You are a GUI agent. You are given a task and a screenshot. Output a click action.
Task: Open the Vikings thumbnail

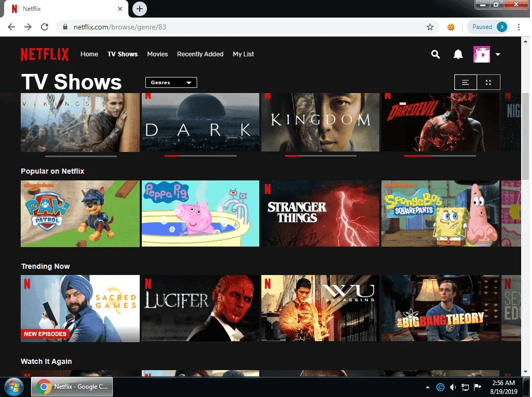(x=80, y=123)
